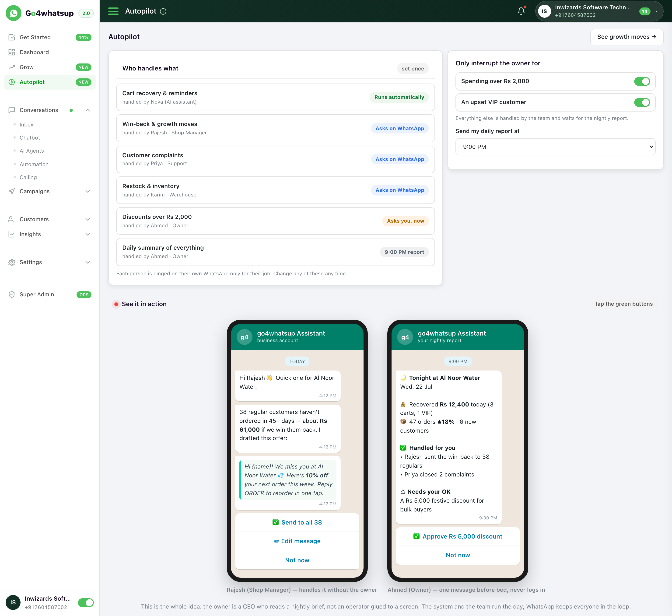The width and height of the screenshot is (672, 616).
Task: Expand the Customers chevron
Action: 88,219
